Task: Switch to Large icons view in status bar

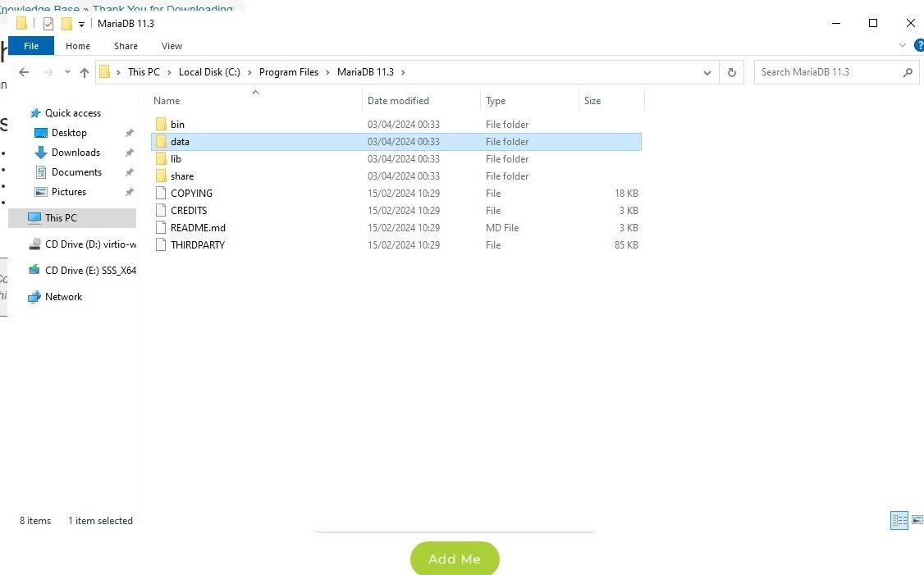Action: tap(917, 520)
